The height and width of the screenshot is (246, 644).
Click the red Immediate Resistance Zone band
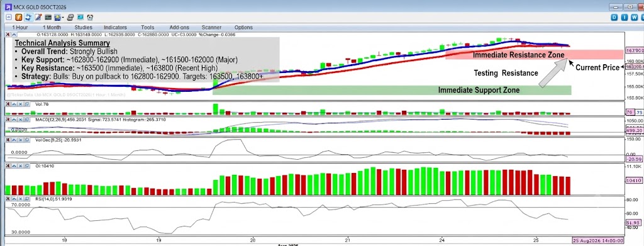point(534,54)
